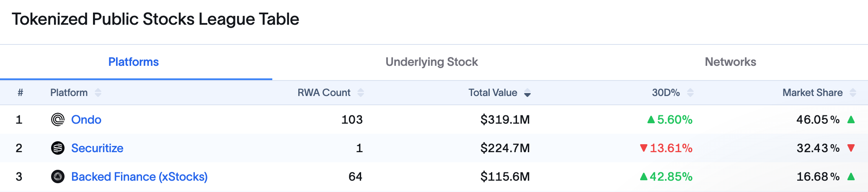Screen dimensions: 868x192
Task: Open the Ondo platform link
Action: coord(86,119)
